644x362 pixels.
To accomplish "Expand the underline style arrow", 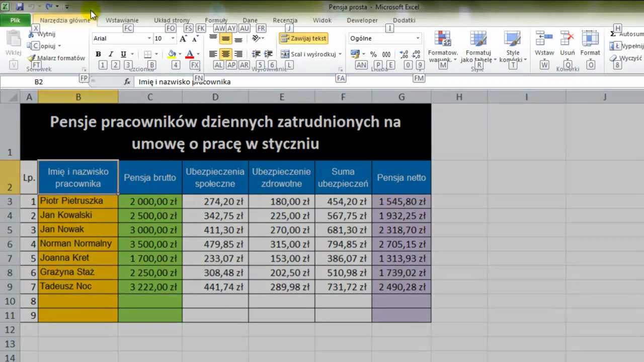I will click(132, 54).
